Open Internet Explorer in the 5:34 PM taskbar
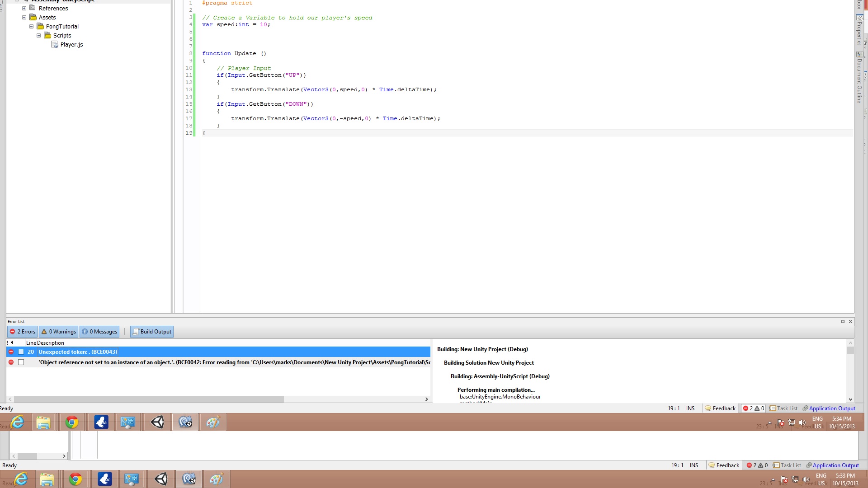Viewport: 868px width, 488px height. pos(18,422)
